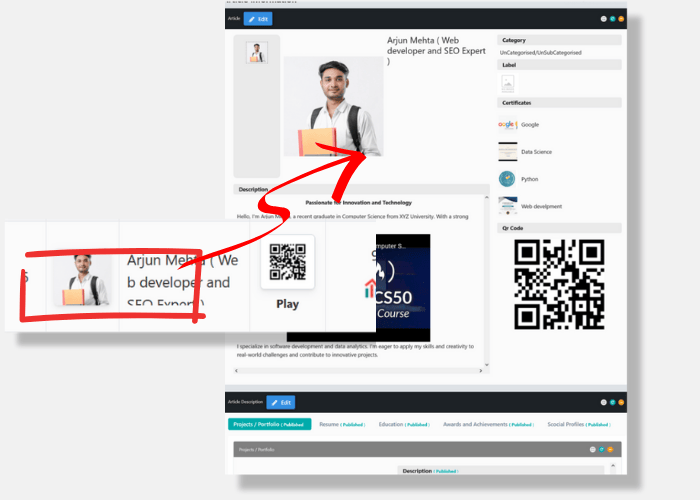The height and width of the screenshot is (500, 700).
Task: Click the large QR code image
Action: pyautogui.click(x=559, y=284)
